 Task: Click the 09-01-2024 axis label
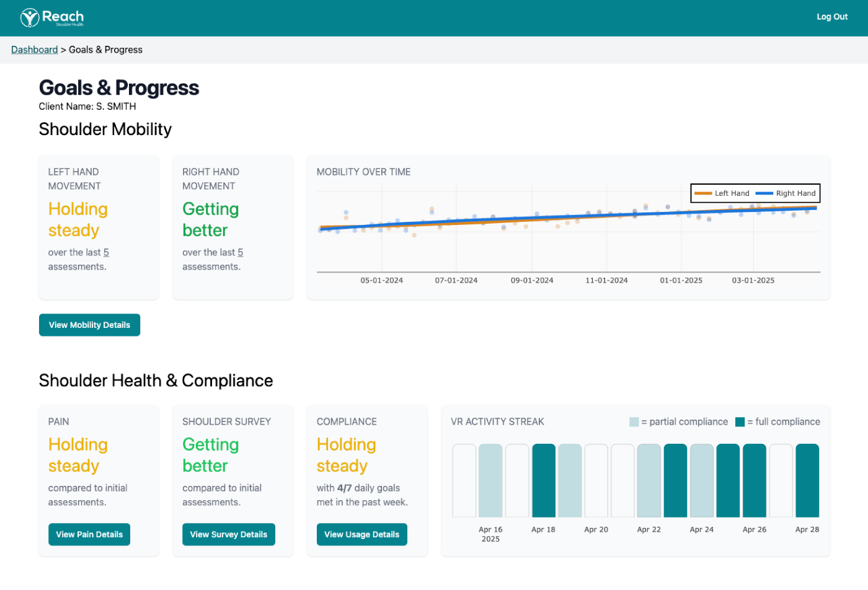pyautogui.click(x=532, y=280)
